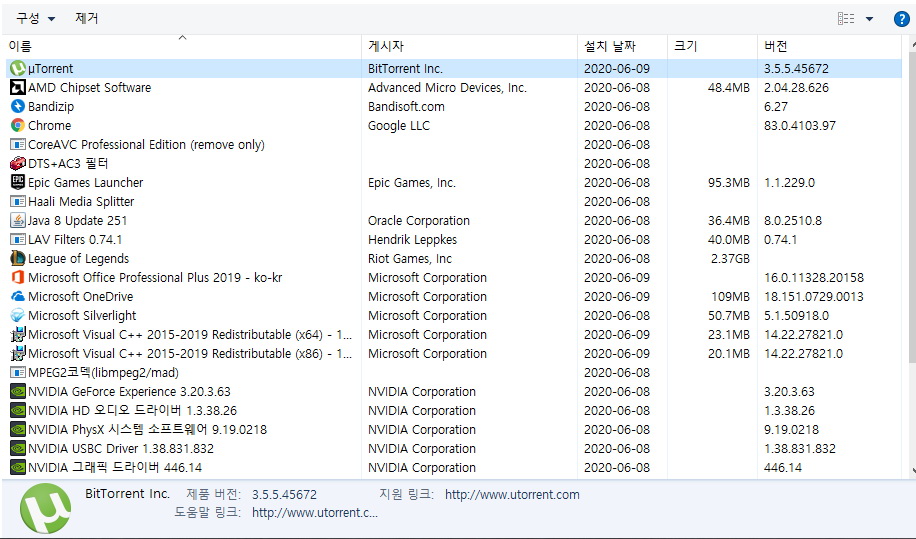
Task: Sort by the 설치 날짜 column header
Action: [623, 46]
